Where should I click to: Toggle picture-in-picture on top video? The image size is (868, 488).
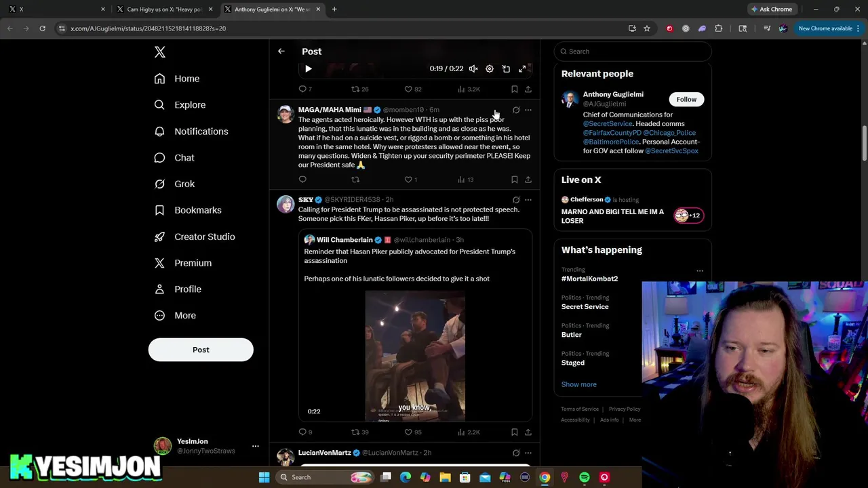tap(506, 68)
